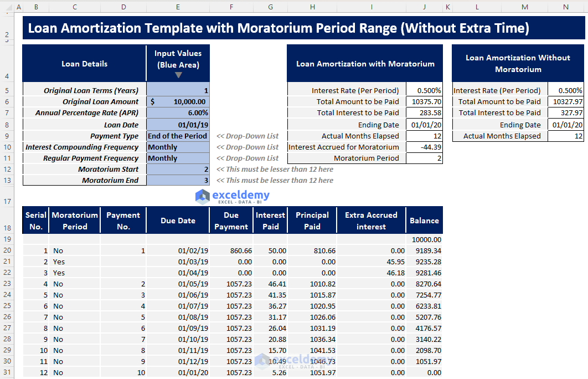
Task: Select Due Payment cell 860.66
Action: coord(231,250)
